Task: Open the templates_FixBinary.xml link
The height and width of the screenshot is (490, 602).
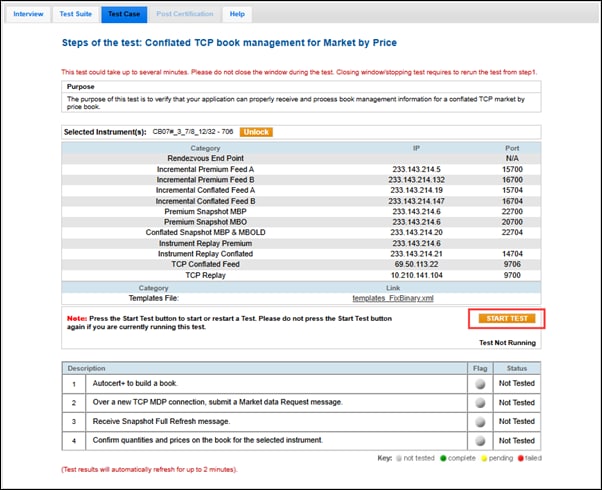Action: pos(393,298)
